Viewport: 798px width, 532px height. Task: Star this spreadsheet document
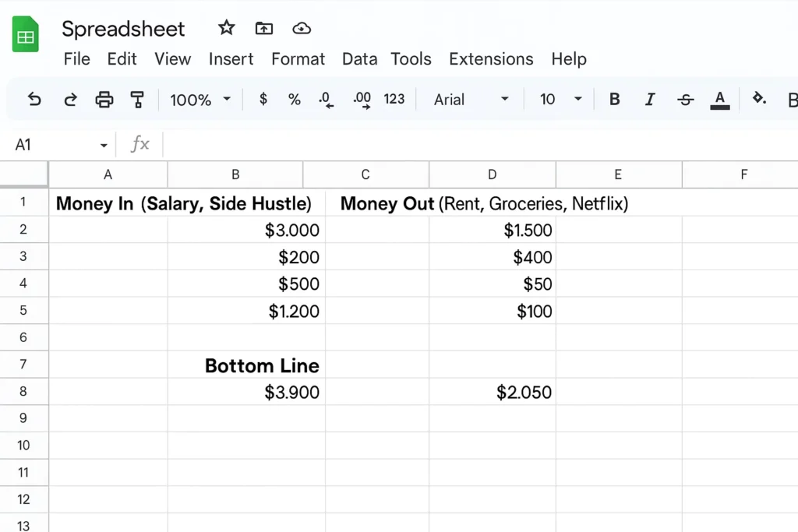(226, 28)
